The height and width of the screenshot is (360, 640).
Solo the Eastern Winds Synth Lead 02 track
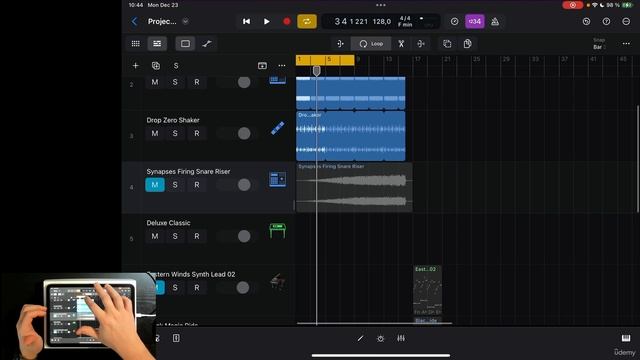(175, 288)
